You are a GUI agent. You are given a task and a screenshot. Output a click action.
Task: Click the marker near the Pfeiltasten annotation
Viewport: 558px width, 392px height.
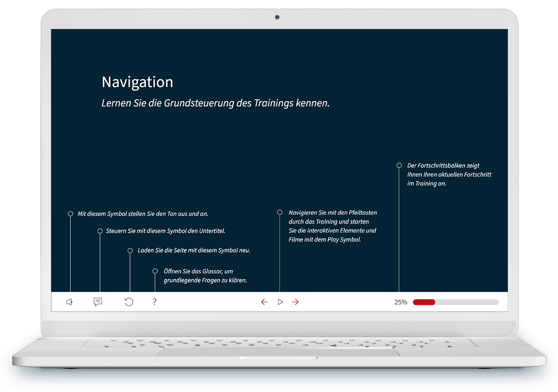(280, 212)
